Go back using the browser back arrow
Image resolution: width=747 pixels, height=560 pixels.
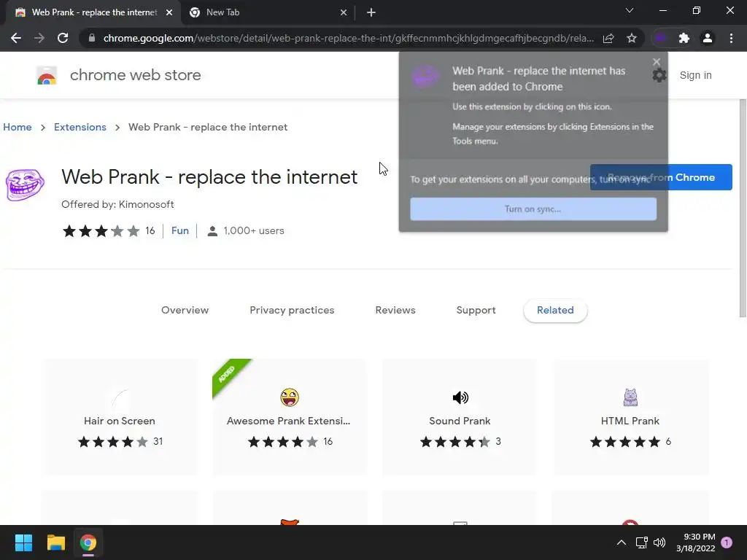(x=16, y=38)
